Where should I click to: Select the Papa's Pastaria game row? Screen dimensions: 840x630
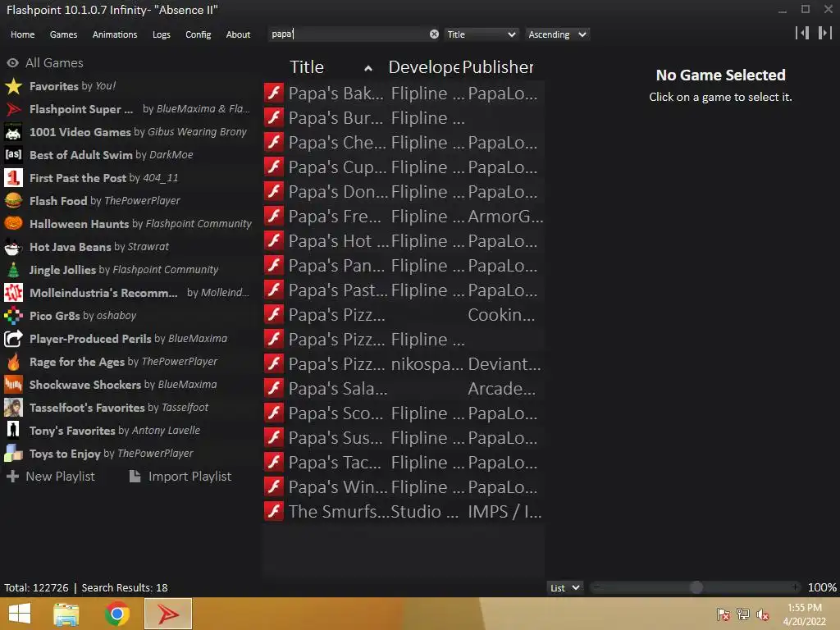404,290
